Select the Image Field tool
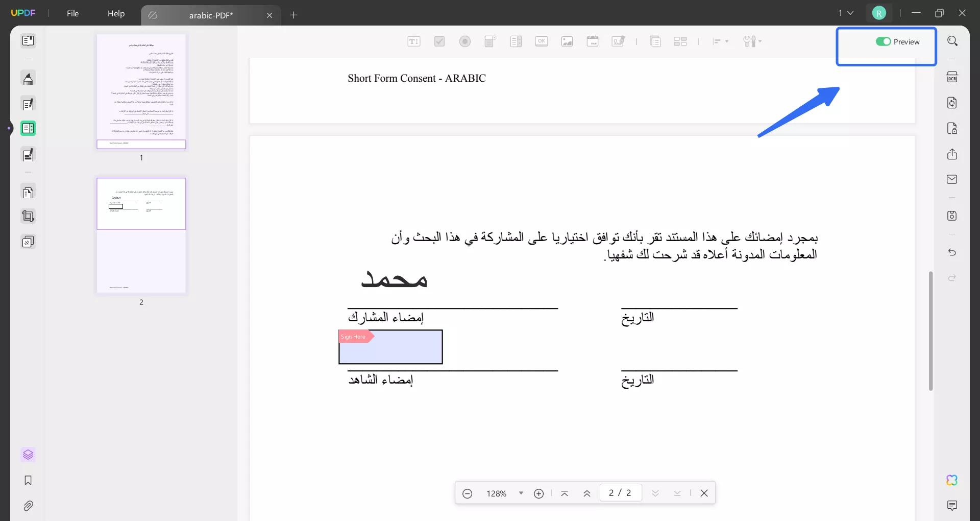The width and height of the screenshot is (980, 521). [567, 41]
